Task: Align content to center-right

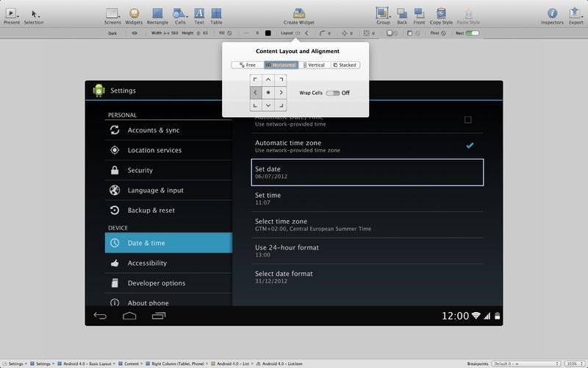Action: coord(281,93)
